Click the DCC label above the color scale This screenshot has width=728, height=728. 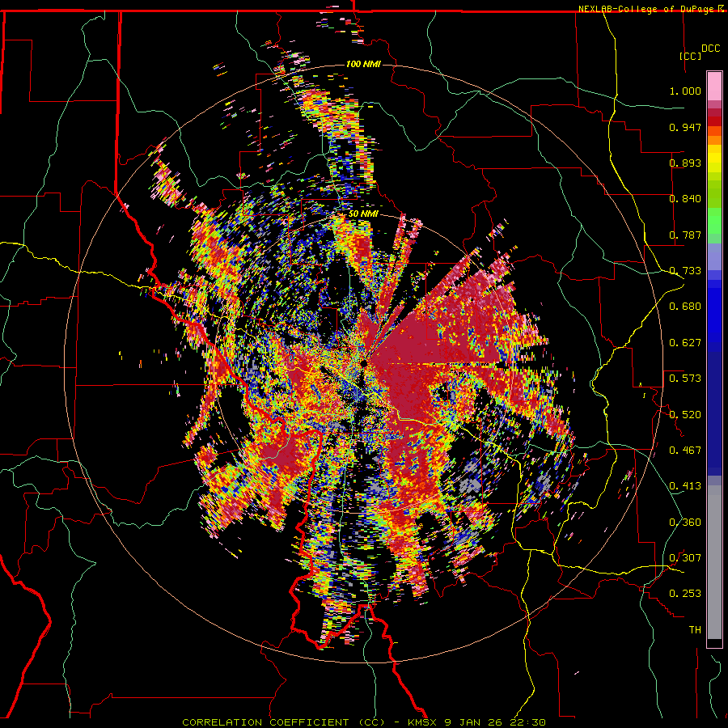coord(710,49)
